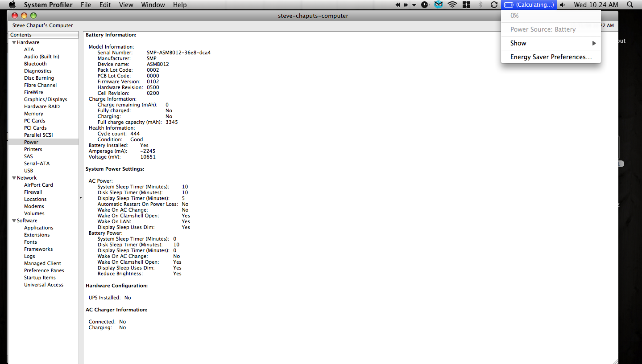Select Audio (Built In) in sidebar
642x364 pixels.
41,57
